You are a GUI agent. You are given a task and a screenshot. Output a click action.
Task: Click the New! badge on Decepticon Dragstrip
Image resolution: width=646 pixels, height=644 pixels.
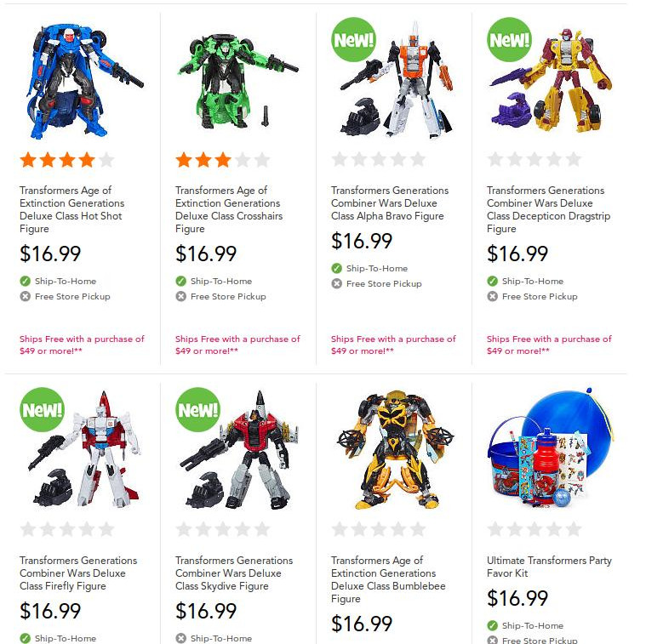(x=509, y=39)
